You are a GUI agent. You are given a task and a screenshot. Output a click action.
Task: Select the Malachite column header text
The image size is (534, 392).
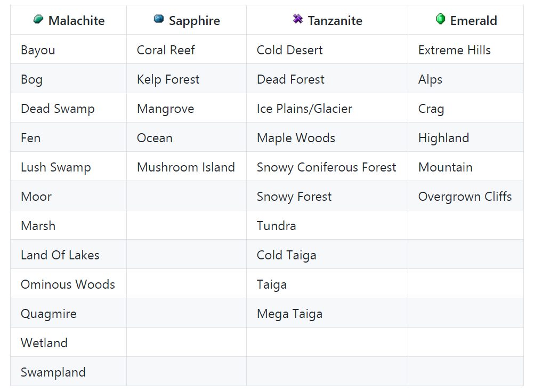(x=77, y=21)
